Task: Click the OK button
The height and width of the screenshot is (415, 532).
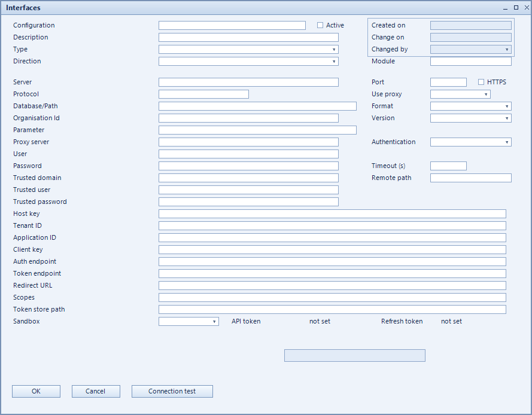Action: pos(36,391)
